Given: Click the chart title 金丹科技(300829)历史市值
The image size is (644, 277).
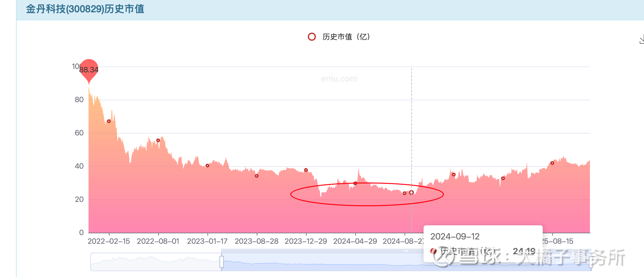Looking at the screenshot, I should (85, 9).
